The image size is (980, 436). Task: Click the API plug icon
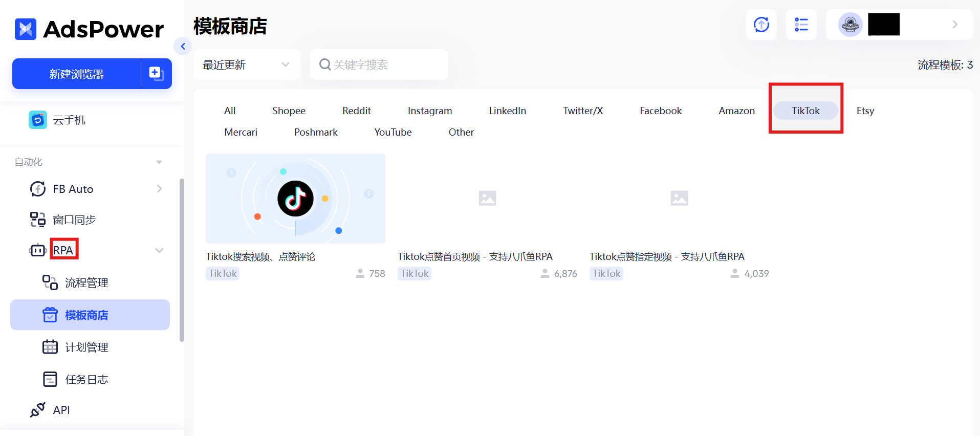pos(38,410)
